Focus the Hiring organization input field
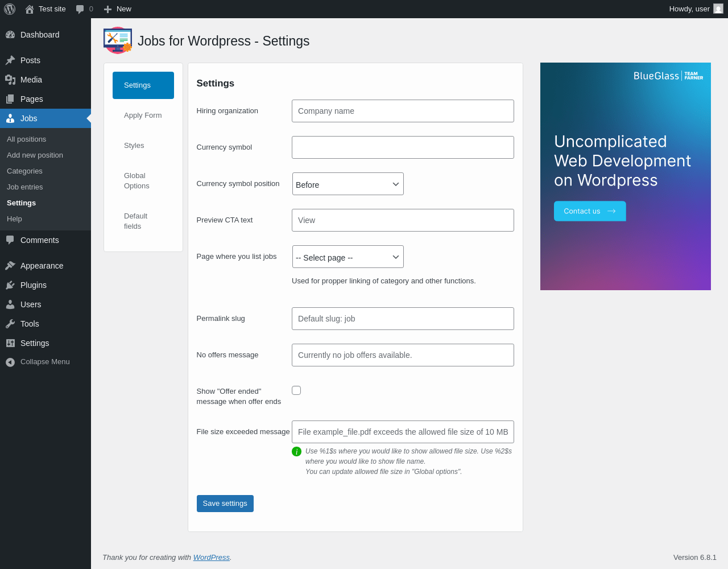728x569 pixels. point(403,111)
